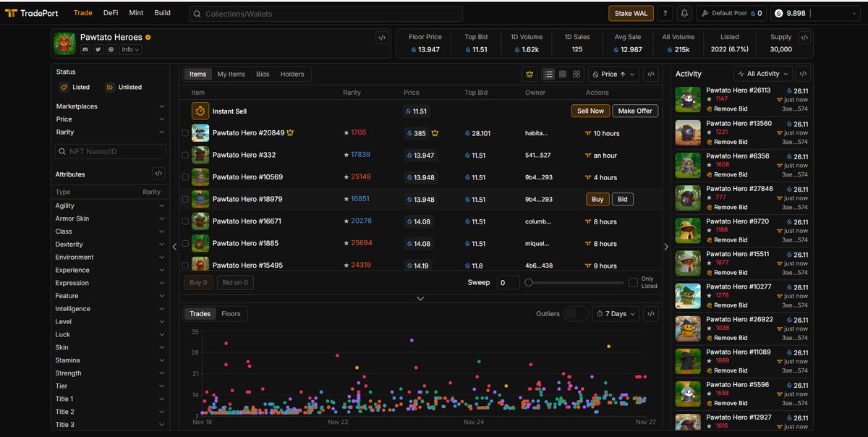Switch to the Holders tab
Viewport: 868px width, 437px height.
coord(292,74)
